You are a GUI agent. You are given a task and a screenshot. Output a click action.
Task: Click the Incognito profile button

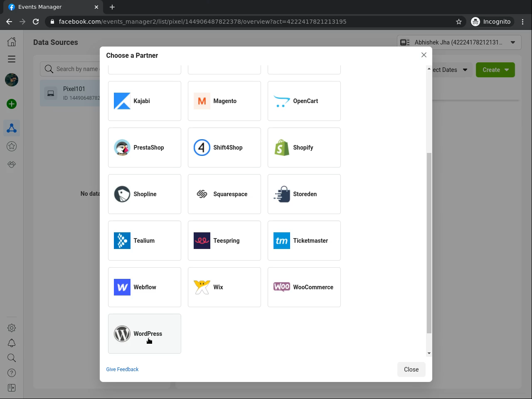pos(491,22)
